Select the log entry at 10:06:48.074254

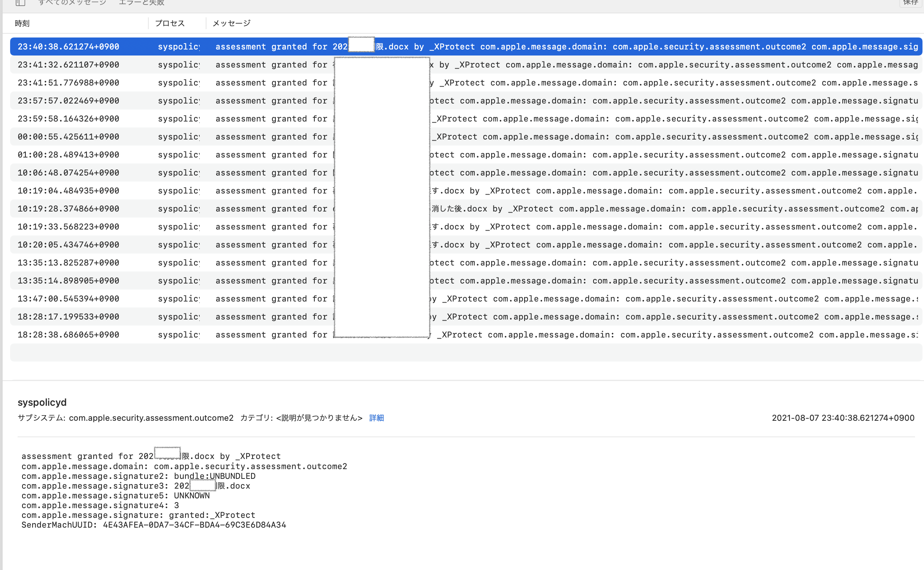point(68,172)
